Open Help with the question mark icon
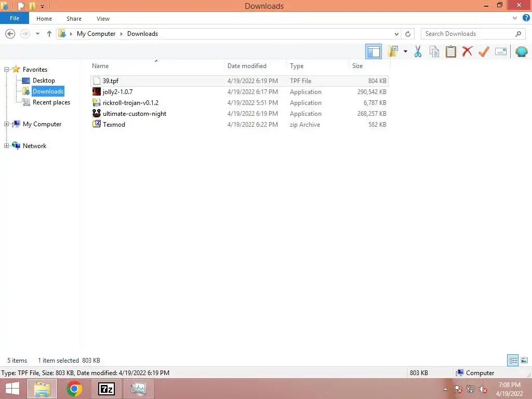This screenshot has width=532, height=399. click(x=526, y=18)
